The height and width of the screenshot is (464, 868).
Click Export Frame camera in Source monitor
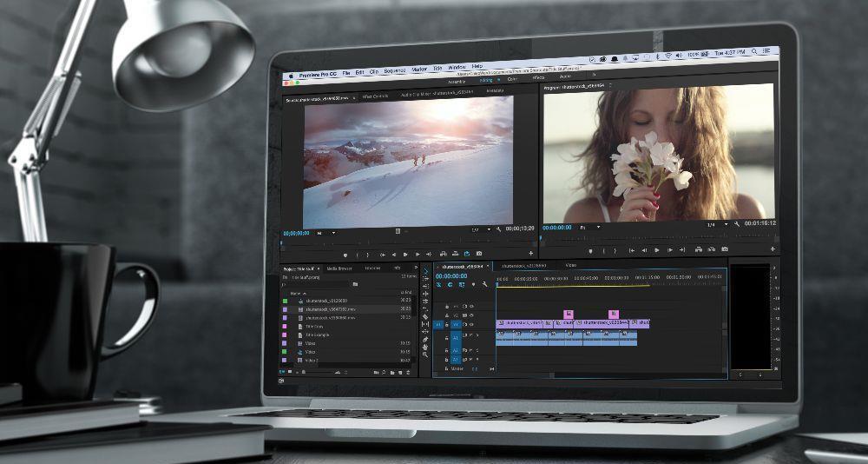(479, 254)
